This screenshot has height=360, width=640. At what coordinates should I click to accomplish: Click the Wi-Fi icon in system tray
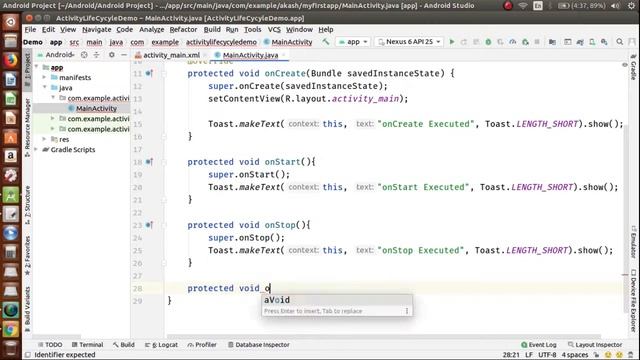523,6
